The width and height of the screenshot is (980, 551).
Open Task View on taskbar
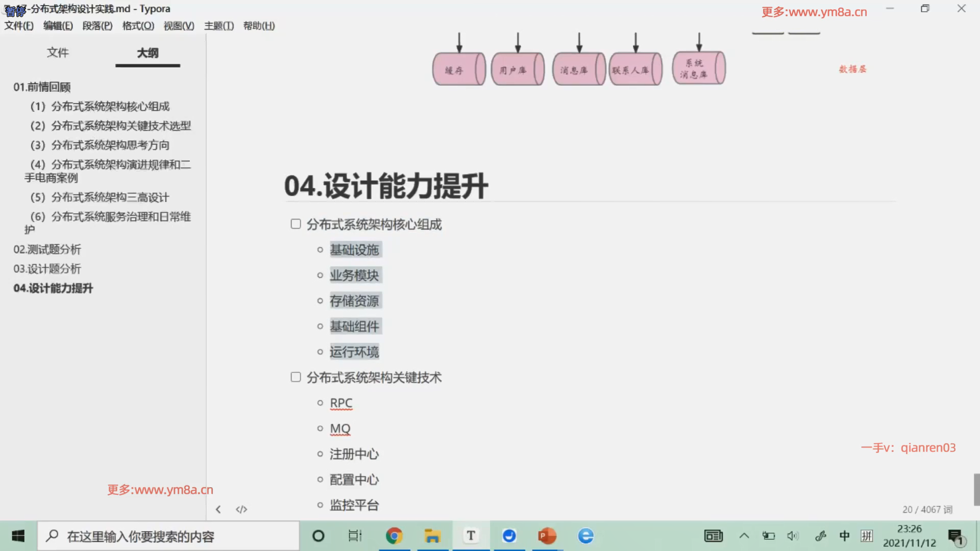click(355, 536)
